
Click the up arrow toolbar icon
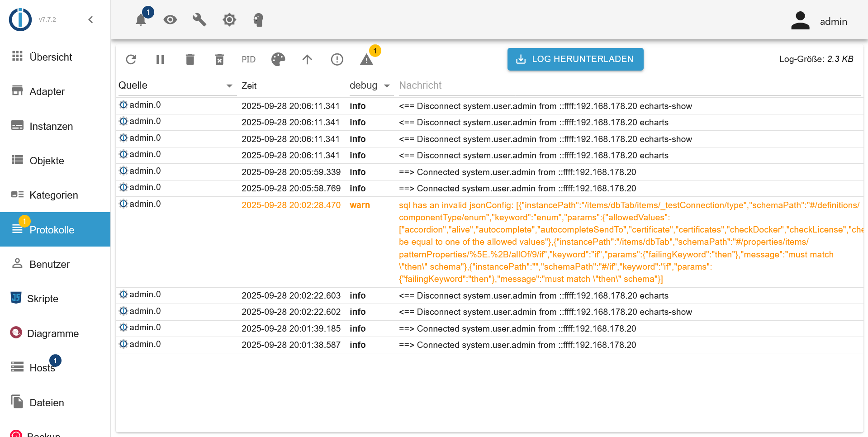click(x=308, y=59)
